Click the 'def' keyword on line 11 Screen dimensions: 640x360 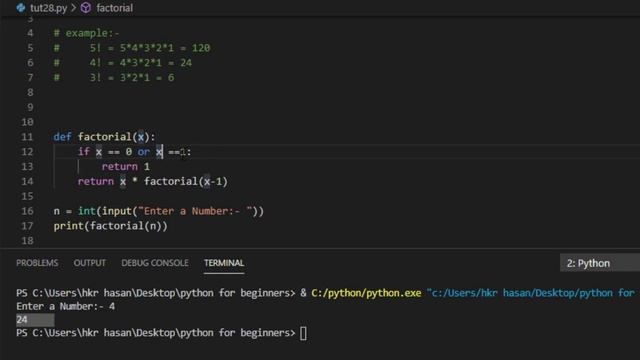pos(62,137)
